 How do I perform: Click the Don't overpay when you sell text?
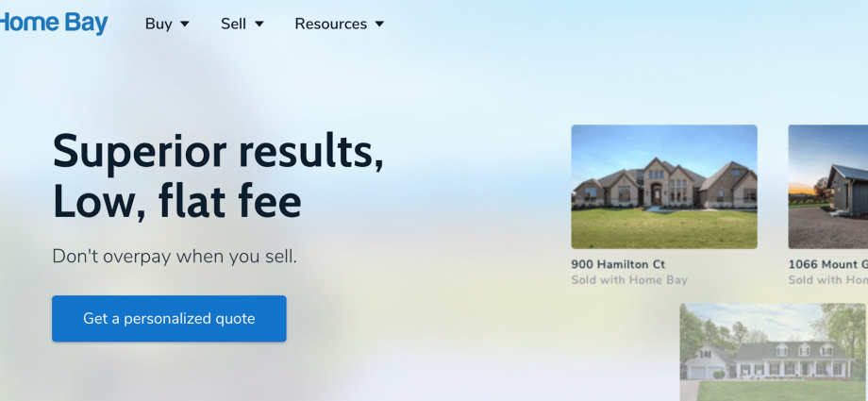(x=175, y=257)
